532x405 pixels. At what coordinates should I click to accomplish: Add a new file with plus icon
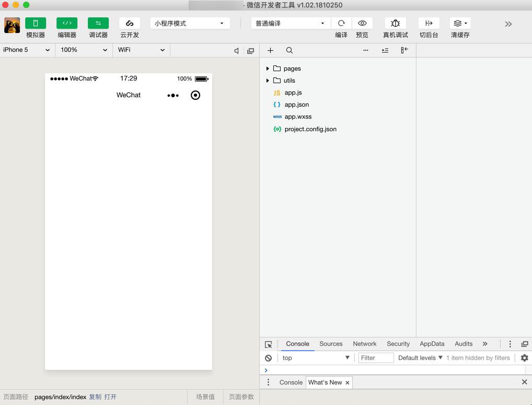270,51
